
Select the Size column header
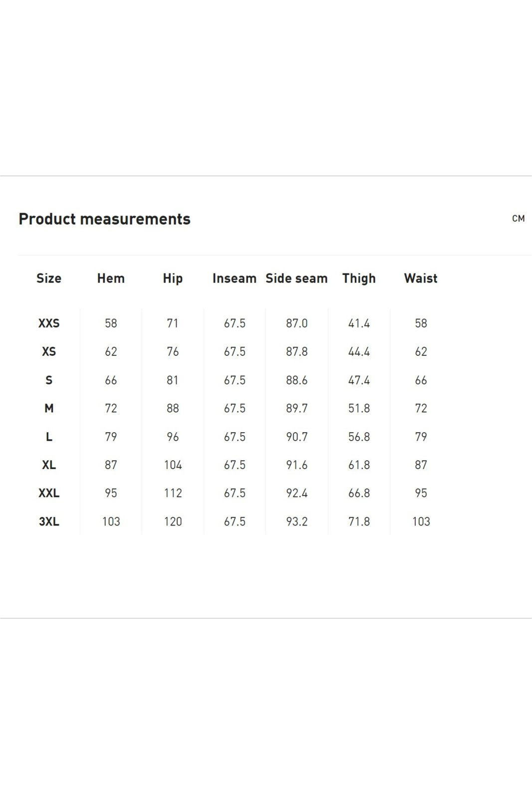[x=49, y=278]
